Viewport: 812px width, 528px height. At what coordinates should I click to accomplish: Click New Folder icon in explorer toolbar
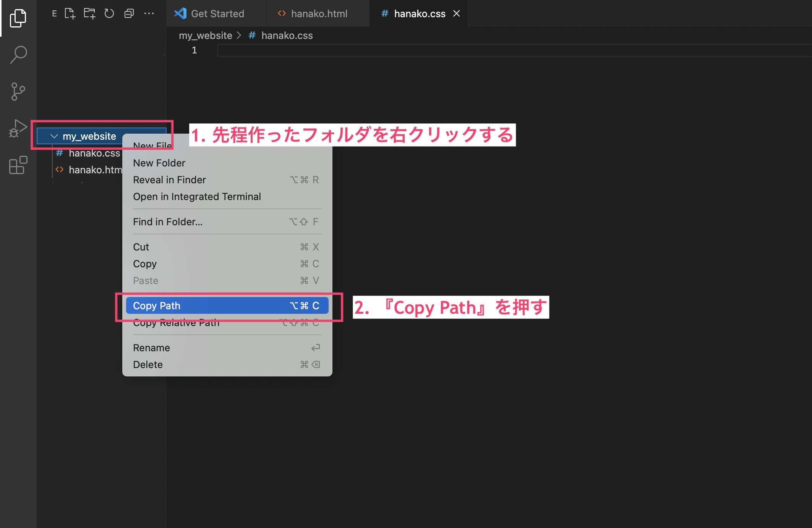tap(90, 14)
